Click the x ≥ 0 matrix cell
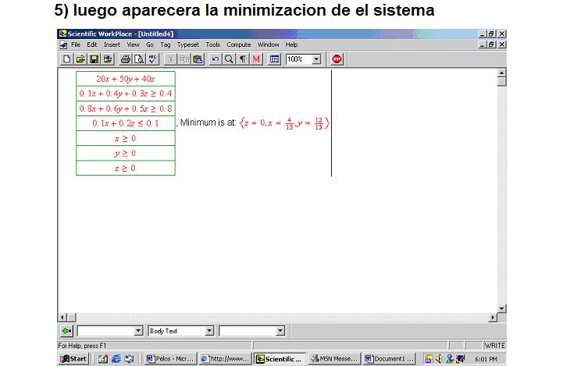 click(x=126, y=138)
